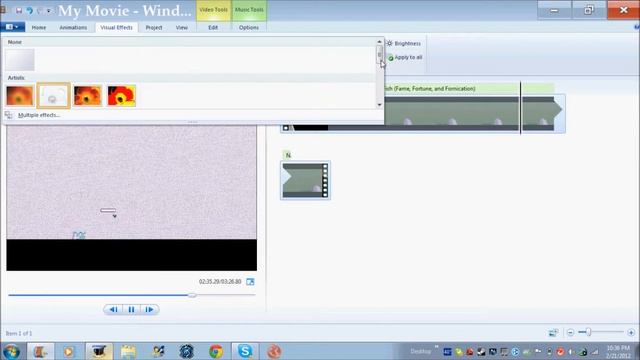Open Windows Media Player from taskbar

click(69, 351)
